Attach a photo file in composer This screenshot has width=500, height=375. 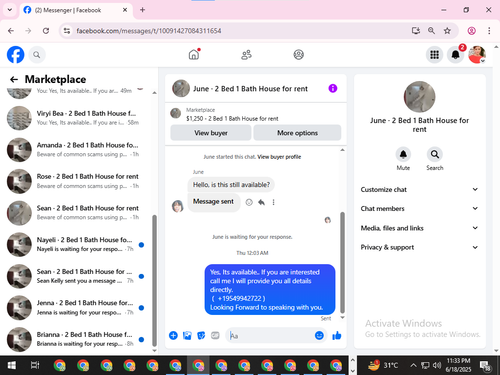(187, 335)
